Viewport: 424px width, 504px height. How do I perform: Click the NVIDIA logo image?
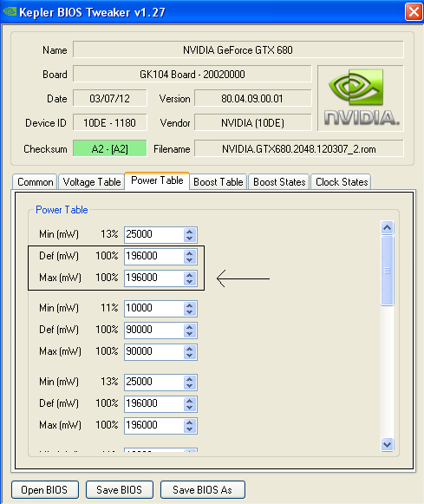pos(361,98)
